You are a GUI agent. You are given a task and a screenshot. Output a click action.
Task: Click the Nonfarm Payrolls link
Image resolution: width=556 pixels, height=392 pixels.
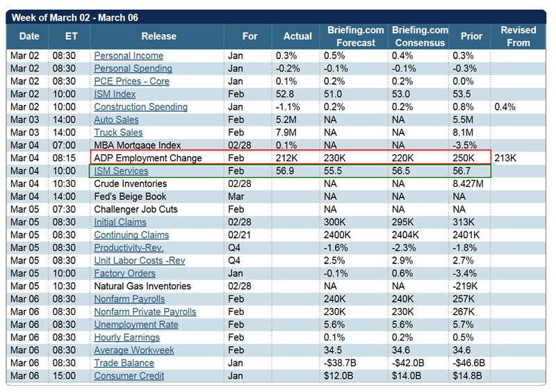[129, 299]
